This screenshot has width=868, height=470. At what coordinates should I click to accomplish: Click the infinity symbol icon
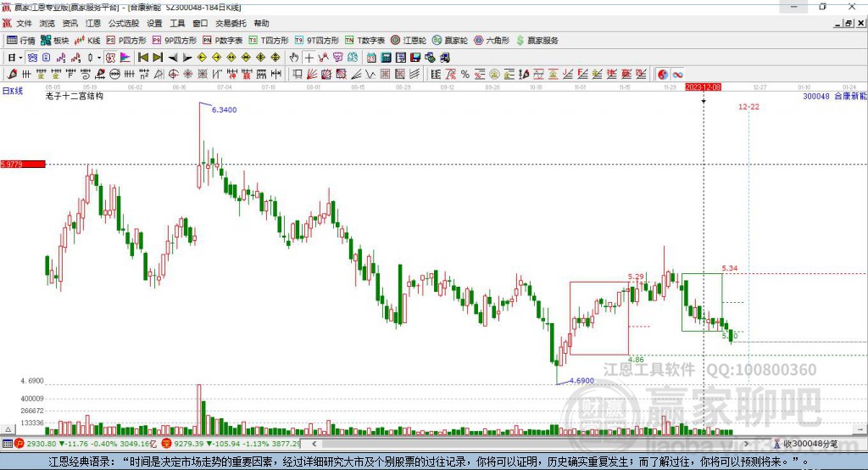coord(677,75)
